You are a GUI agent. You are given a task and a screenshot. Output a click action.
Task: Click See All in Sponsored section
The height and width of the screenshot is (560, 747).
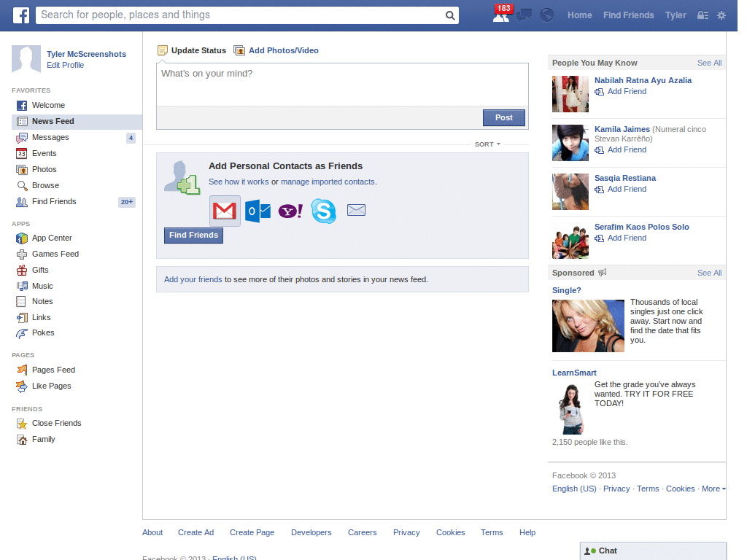pyautogui.click(x=709, y=273)
